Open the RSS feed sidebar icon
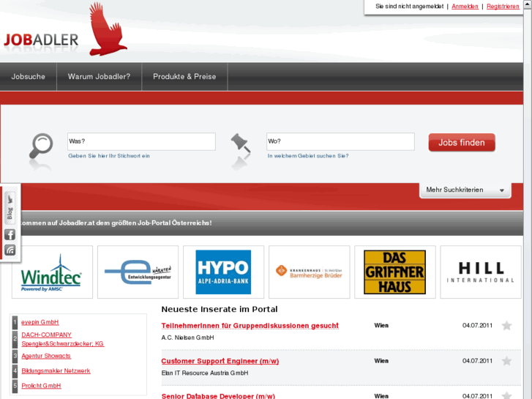 (10, 250)
